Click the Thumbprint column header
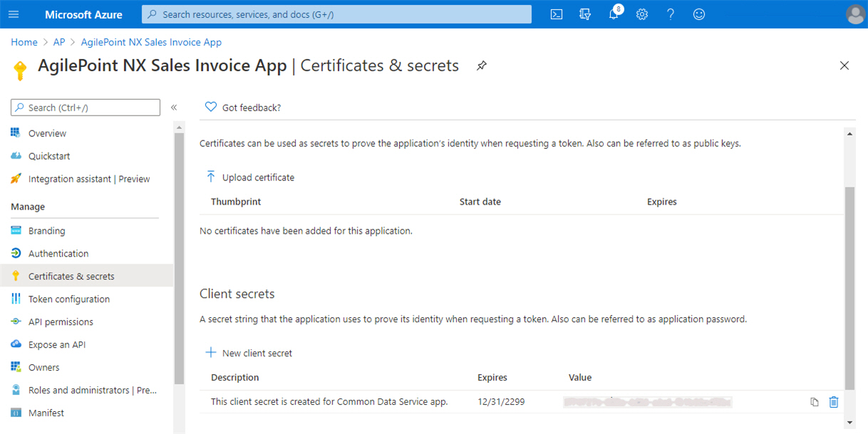 coord(236,202)
